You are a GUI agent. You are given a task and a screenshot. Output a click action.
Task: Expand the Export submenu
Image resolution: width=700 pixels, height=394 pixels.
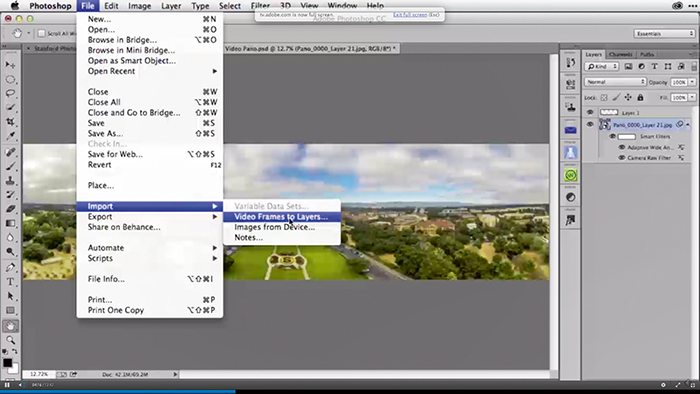(x=150, y=217)
